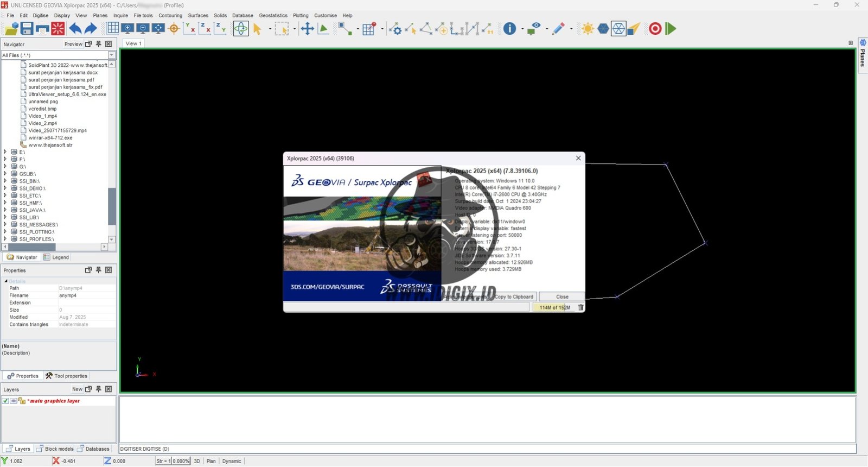This screenshot has height=467, width=868.
Task: Click the Redo arrow in toolbar
Action: (91, 29)
